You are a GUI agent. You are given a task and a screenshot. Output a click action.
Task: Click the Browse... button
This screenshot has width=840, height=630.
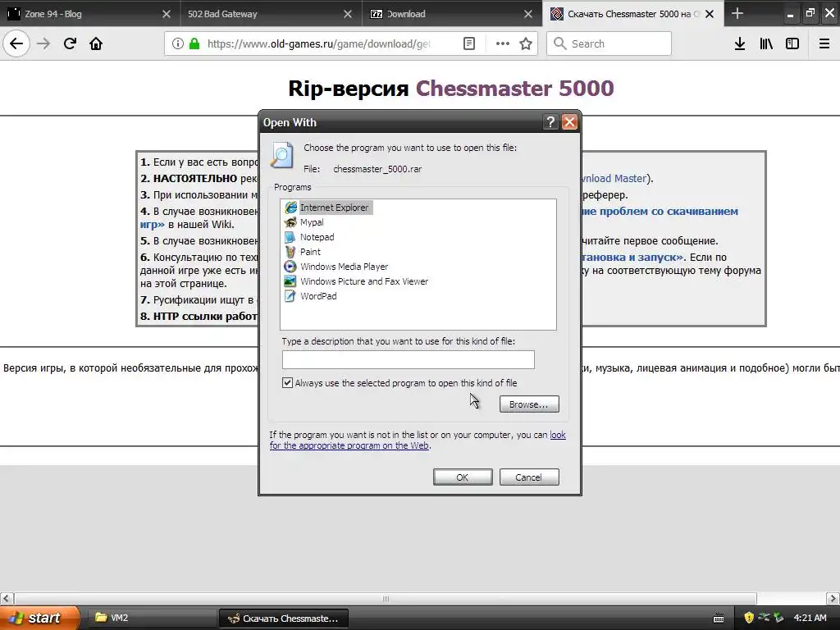click(529, 404)
